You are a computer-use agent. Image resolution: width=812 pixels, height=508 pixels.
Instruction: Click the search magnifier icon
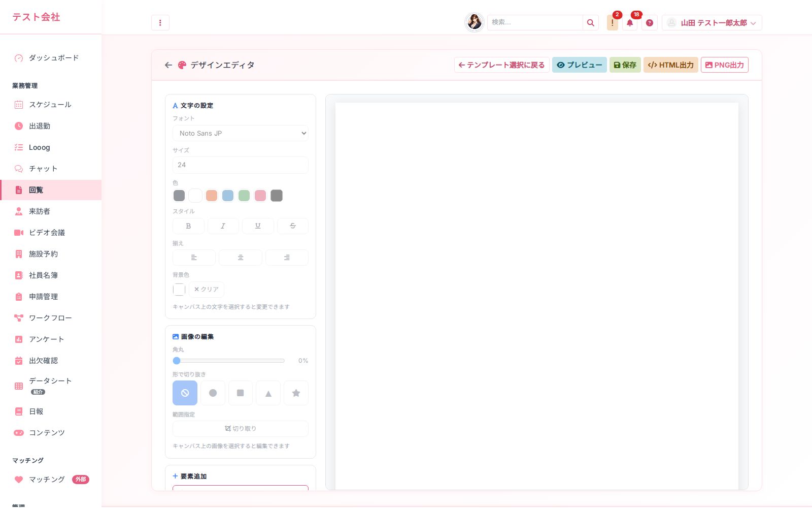[591, 23]
